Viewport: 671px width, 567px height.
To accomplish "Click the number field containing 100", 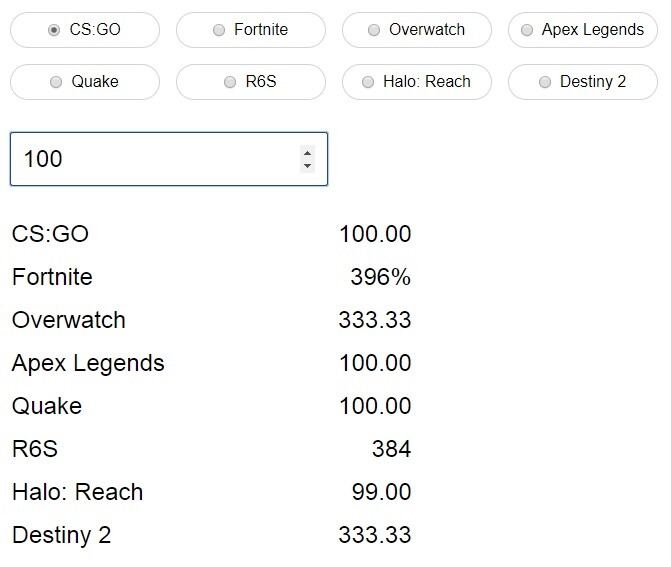I will pyautogui.click(x=150, y=159).
